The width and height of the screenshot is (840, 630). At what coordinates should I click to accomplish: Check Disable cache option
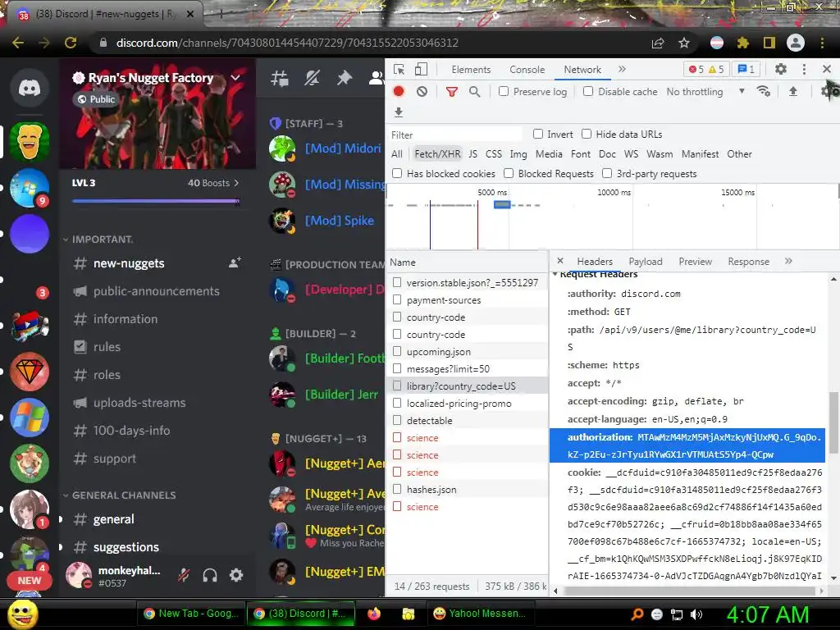click(588, 91)
